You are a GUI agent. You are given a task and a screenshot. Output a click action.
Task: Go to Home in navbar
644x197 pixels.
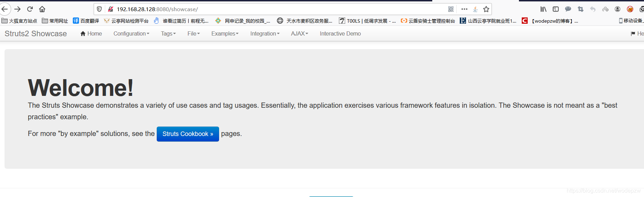(91, 33)
